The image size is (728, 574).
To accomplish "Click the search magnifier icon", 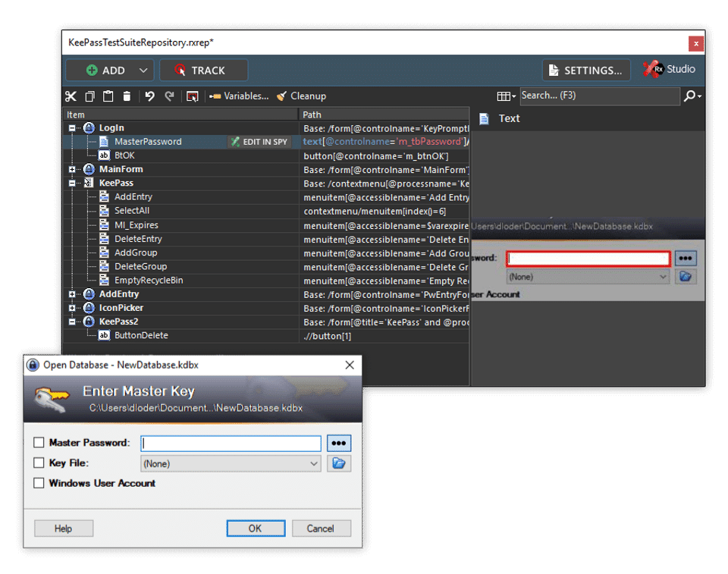I will (689, 96).
